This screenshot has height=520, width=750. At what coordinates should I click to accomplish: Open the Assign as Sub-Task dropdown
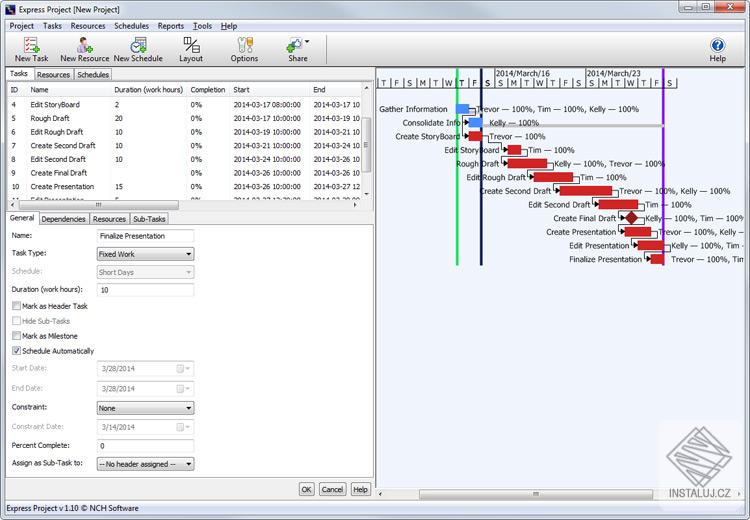click(145, 464)
